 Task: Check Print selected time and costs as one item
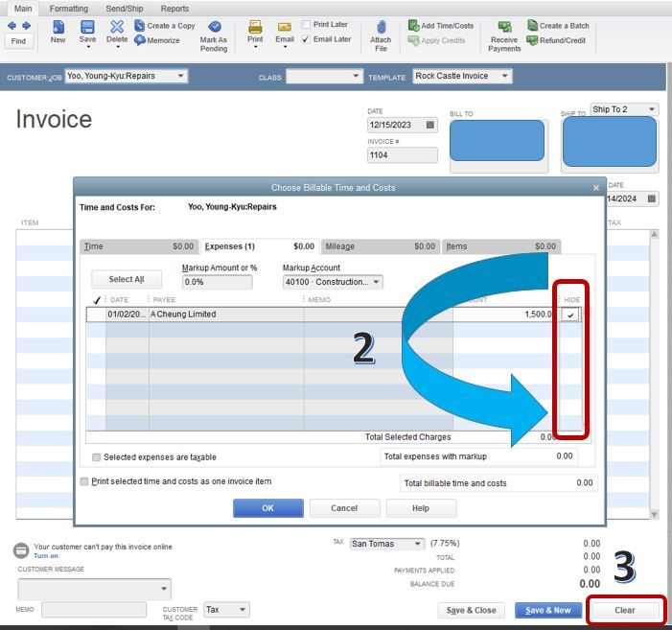click(84, 481)
